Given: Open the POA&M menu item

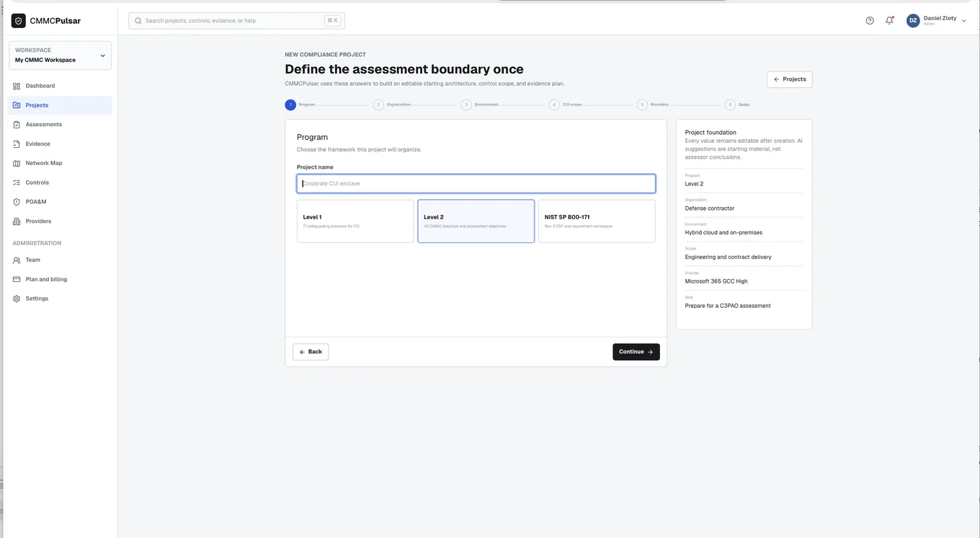Looking at the screenshot, I should (x=61, y=202).
